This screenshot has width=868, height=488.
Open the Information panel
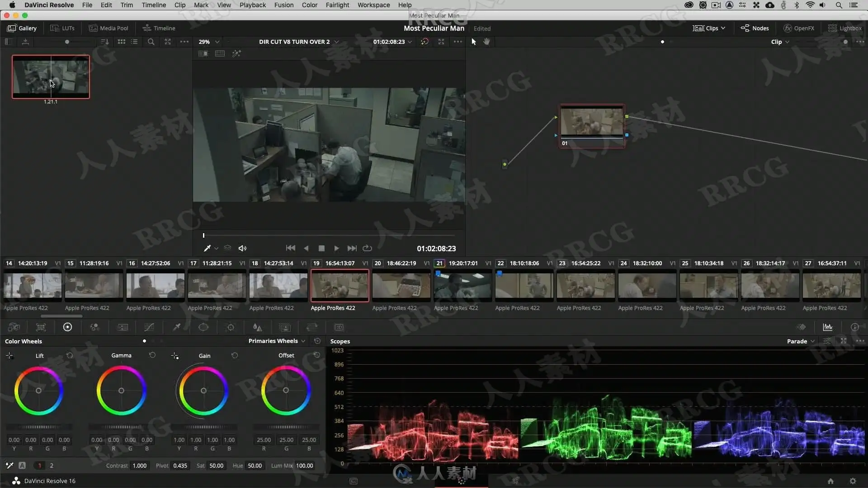(x=854, y=327)
